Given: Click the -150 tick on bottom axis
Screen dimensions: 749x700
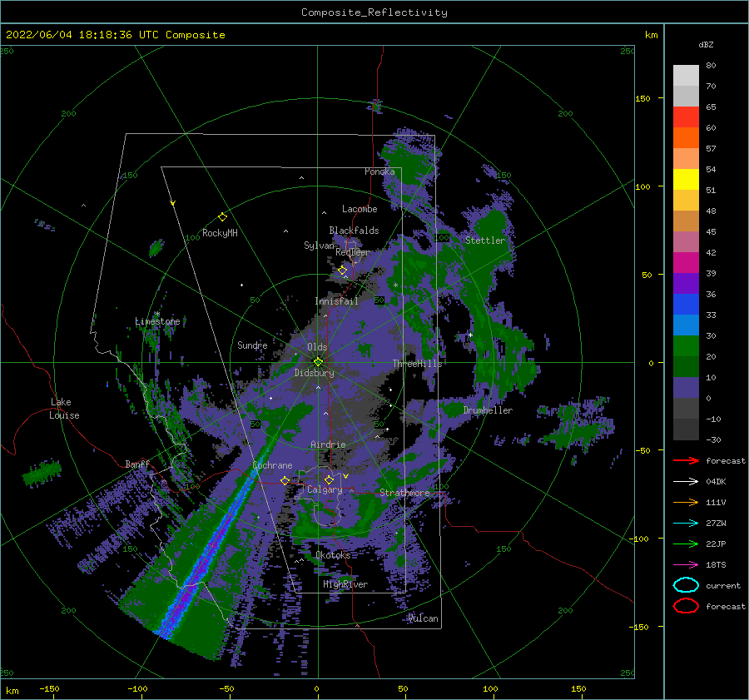Looking at the screenshot, I should click(49, 688).
